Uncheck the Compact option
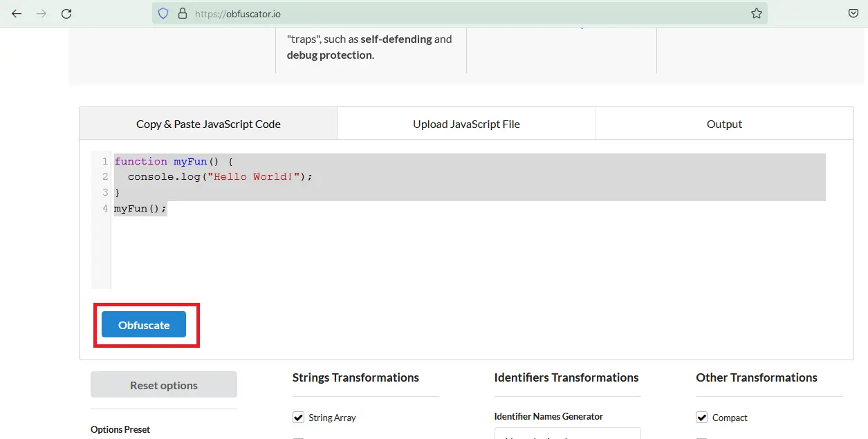 [x=702, y=418]
